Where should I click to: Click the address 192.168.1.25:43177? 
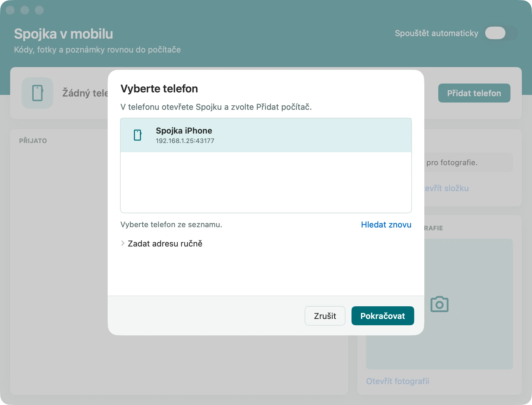tap(185, 141)
